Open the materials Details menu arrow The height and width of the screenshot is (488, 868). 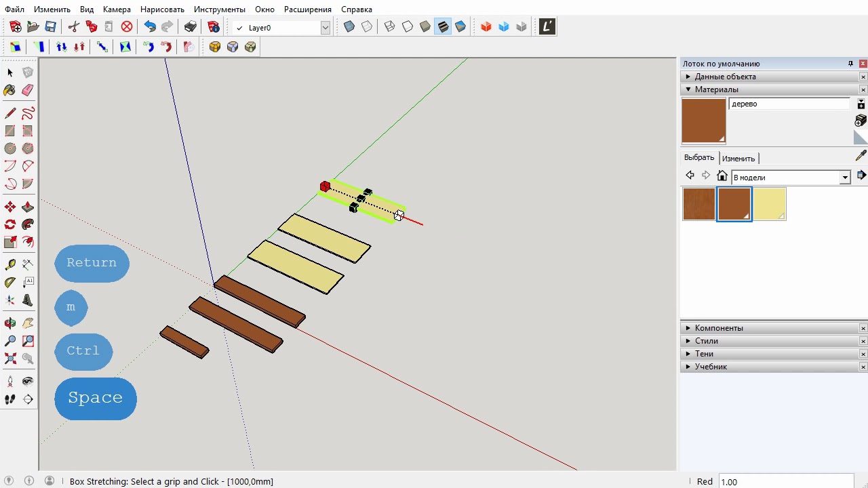861,176
